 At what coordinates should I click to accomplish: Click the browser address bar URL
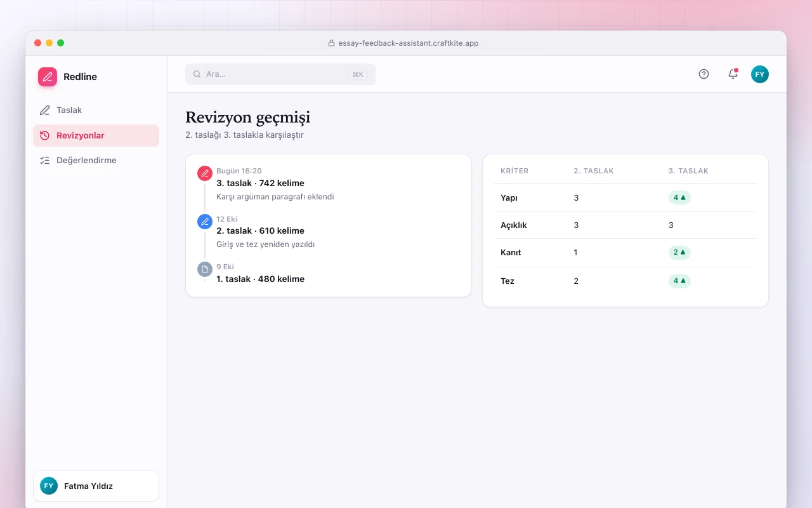pos(407,43)
